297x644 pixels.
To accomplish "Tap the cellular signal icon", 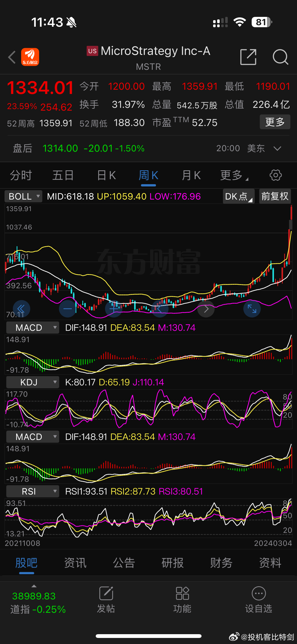I will point(220,22).
